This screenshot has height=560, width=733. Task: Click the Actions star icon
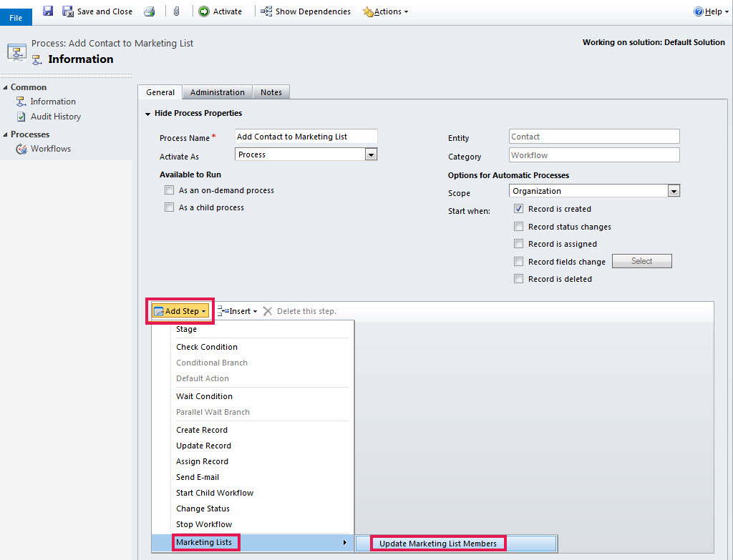[x=368, y=11]
